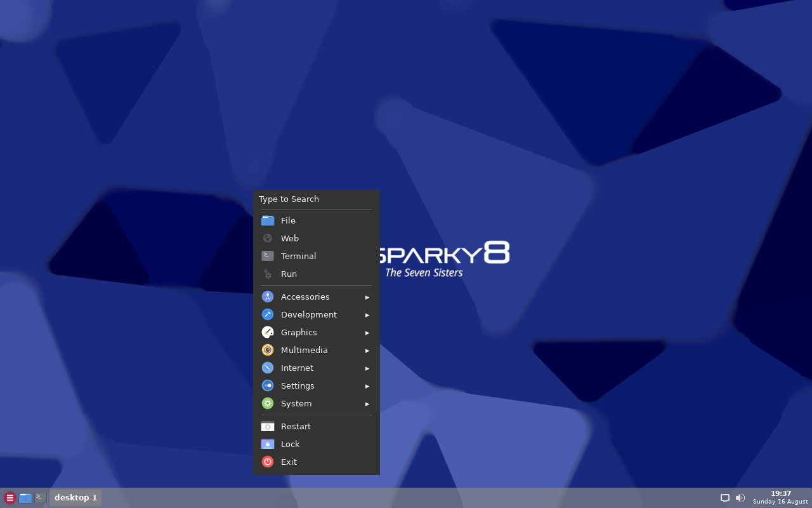Screen dimensions: 812x508
Task: Click the display tray icon
Action: click(x=725, y=498)
